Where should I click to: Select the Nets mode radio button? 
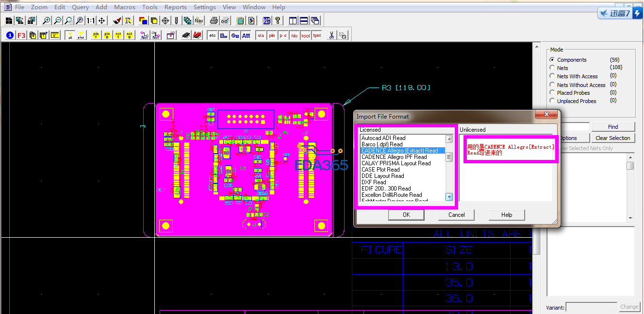tap(552, 68)
